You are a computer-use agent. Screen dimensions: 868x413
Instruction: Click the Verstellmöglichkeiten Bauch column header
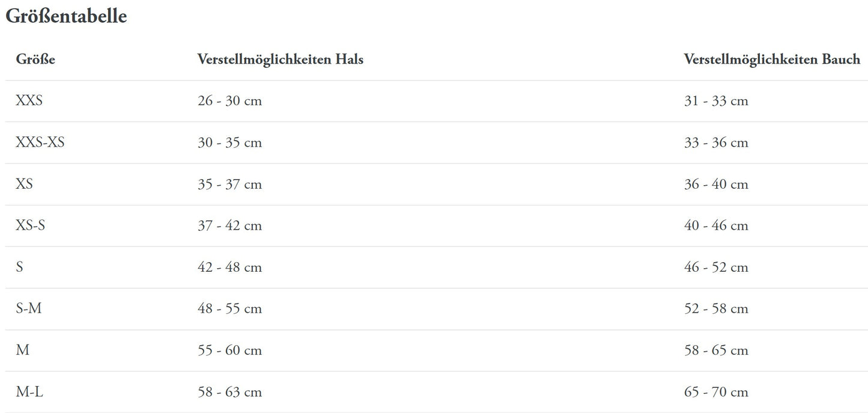(772, 60)
